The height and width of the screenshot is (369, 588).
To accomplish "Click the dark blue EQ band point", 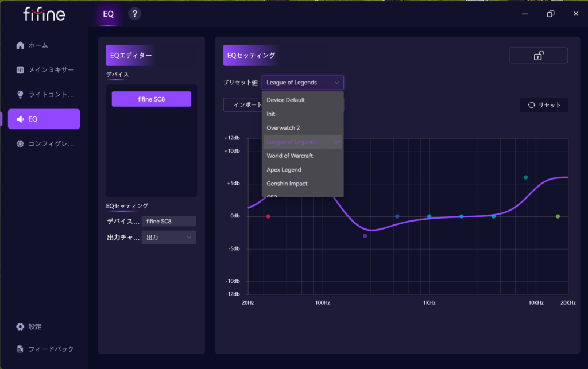I will pos(397,216).
